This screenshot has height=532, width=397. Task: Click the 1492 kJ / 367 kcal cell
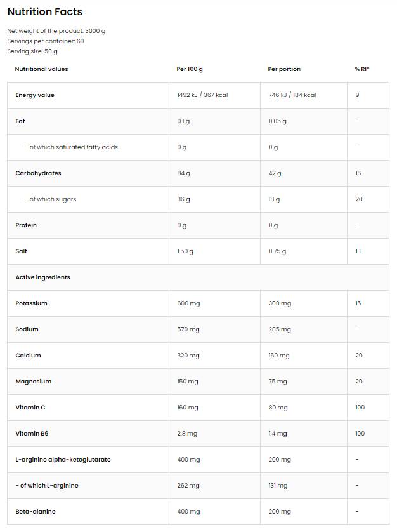point(202,95)
